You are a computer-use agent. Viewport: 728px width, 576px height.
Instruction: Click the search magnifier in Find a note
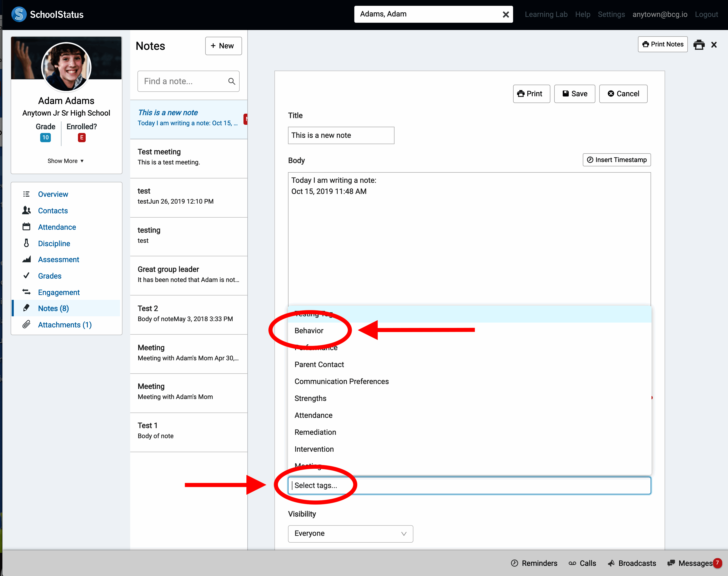(232, 81)
